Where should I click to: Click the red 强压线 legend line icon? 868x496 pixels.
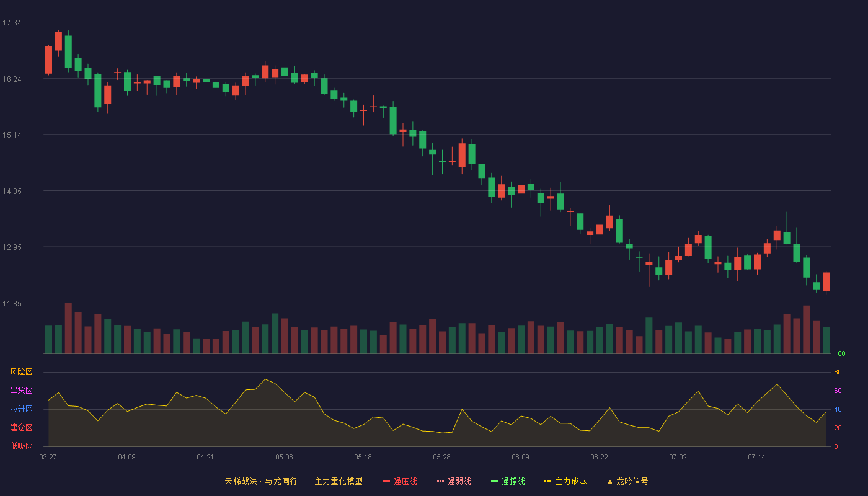coord(386,481)
